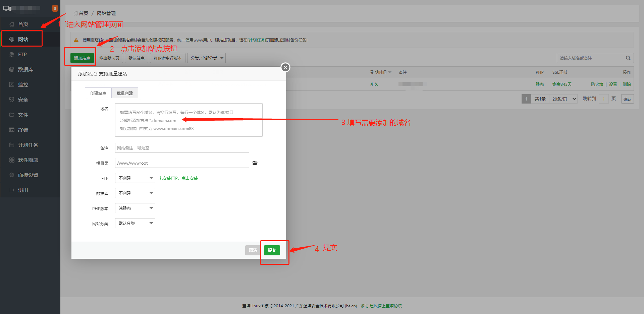Click the 计划任务 link in the notice
644x314 pixels.
tap(257, 40)
